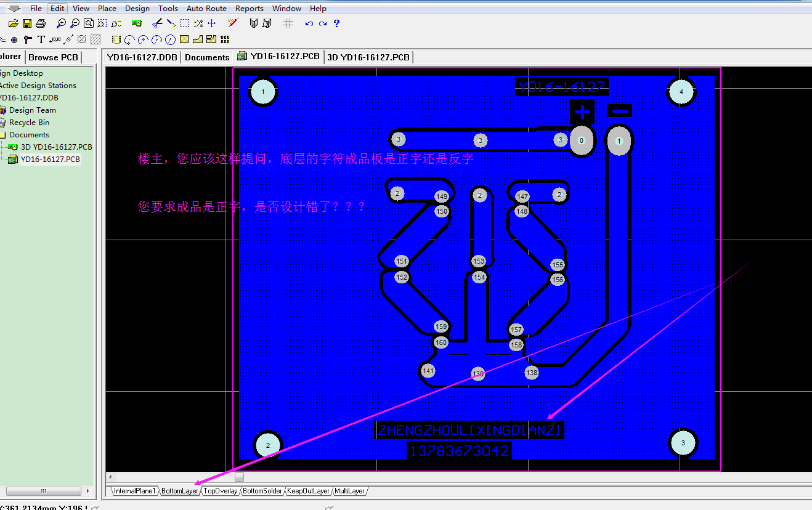This screenshot has width=812, height=510.
Task: Activate the InternalPlane1 layer tab
Action: (135, 491)
